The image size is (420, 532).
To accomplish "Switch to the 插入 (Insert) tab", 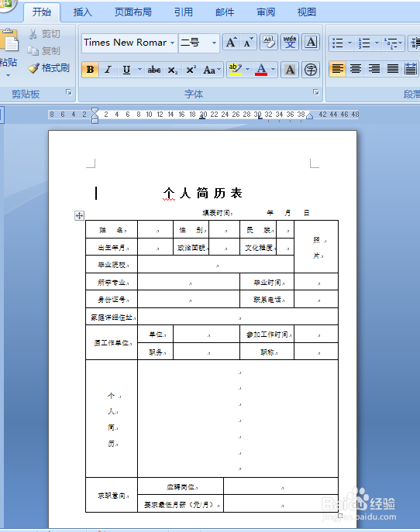I will tap(83, 12).
